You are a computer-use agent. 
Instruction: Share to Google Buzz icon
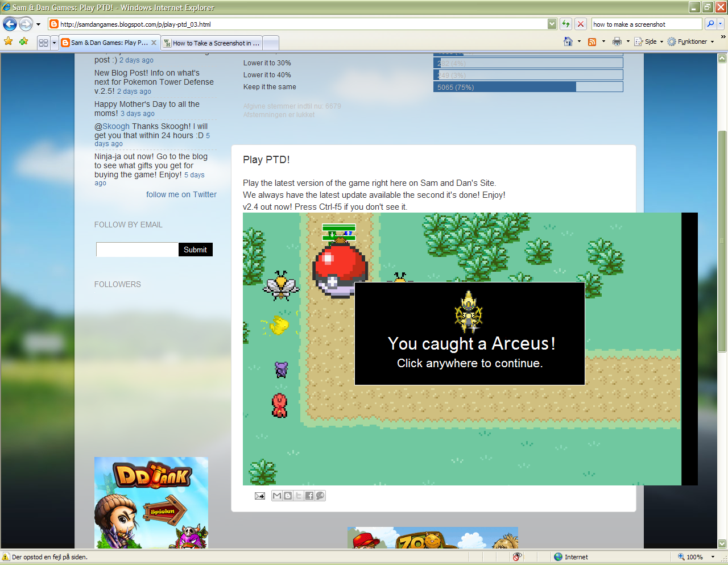(x=320, y=496)
